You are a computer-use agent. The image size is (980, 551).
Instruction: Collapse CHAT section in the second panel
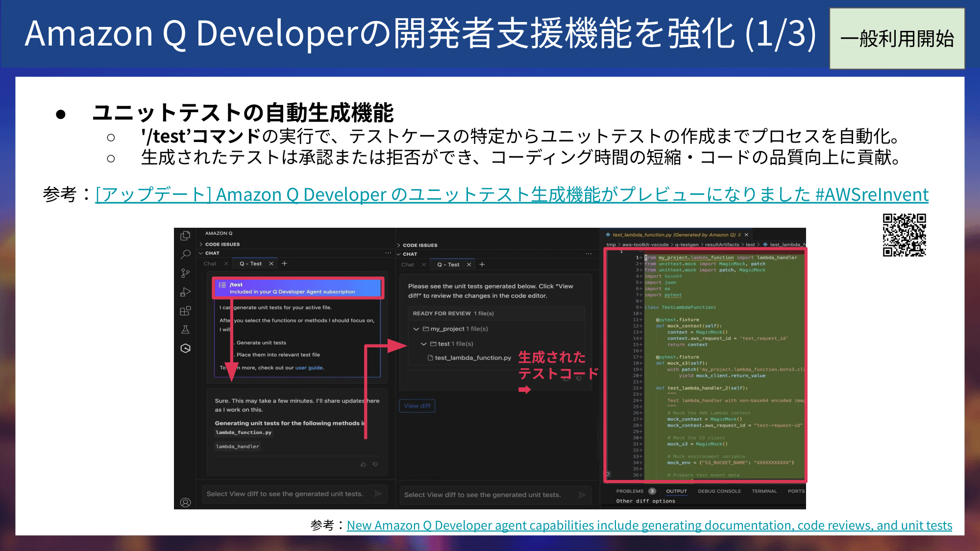[399, 254]
